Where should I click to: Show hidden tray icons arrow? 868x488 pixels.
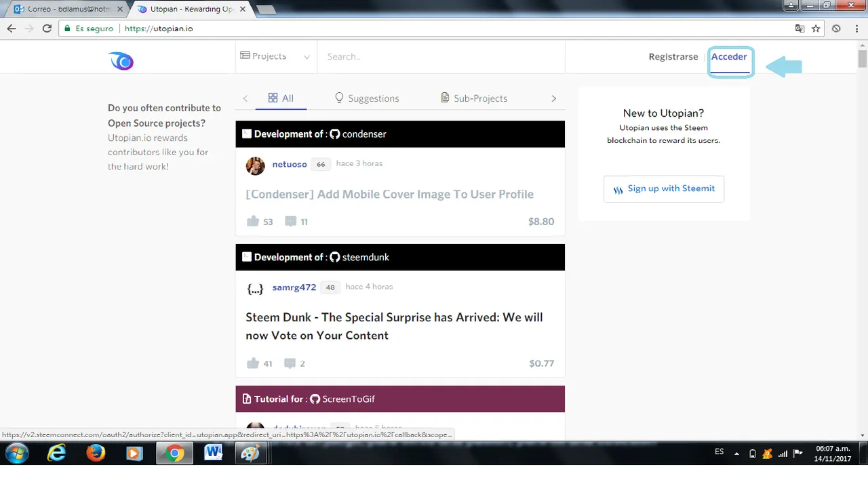(x=737, y=453)
